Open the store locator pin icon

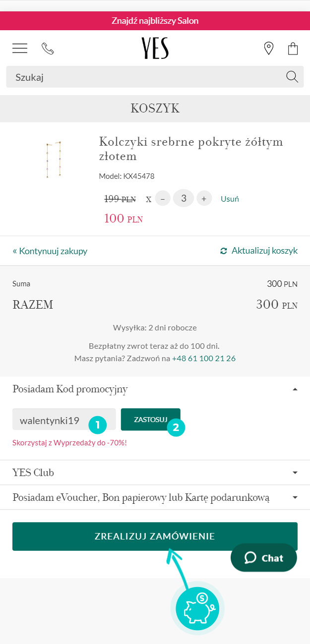coord(268,49)
